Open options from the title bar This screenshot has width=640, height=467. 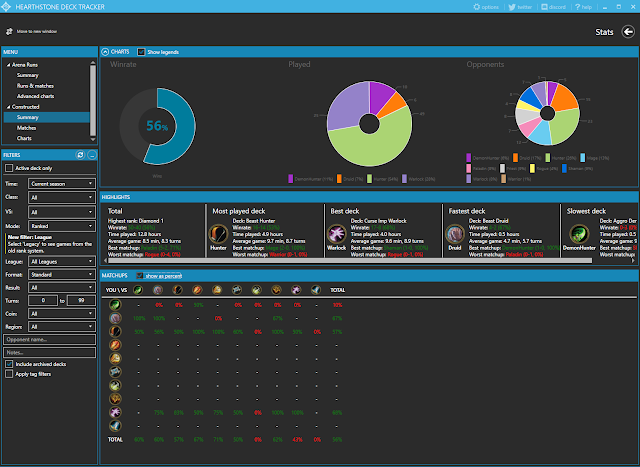(x=486, y=7)
